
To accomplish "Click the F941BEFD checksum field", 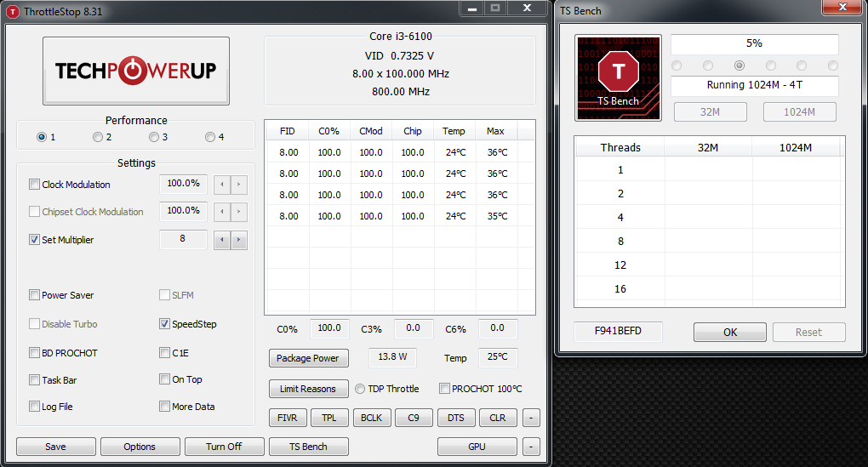I will pos(618,331).
